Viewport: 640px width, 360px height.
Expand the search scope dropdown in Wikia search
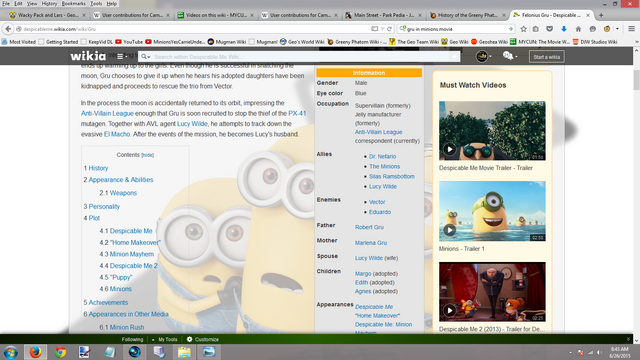tap(146, 57)
